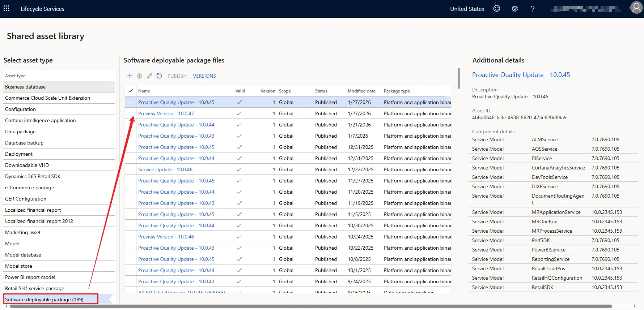Click modified date 12/22/2025 cell

(361, 169)
